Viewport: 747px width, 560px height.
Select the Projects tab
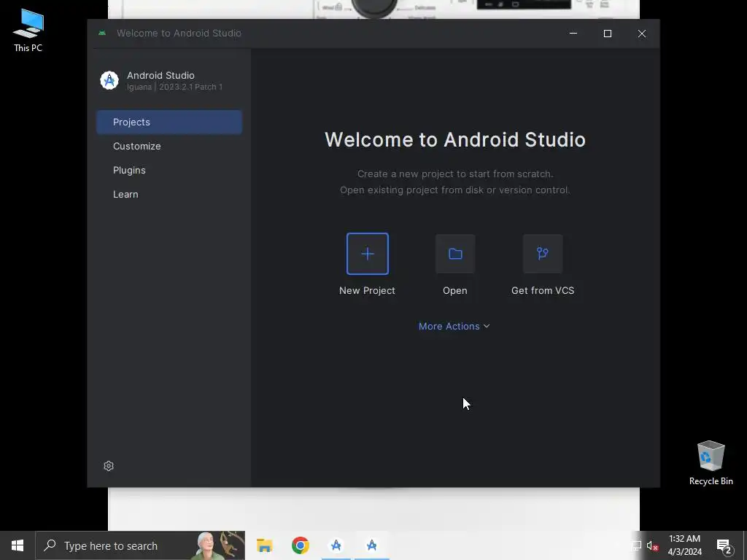coord(169,122)
